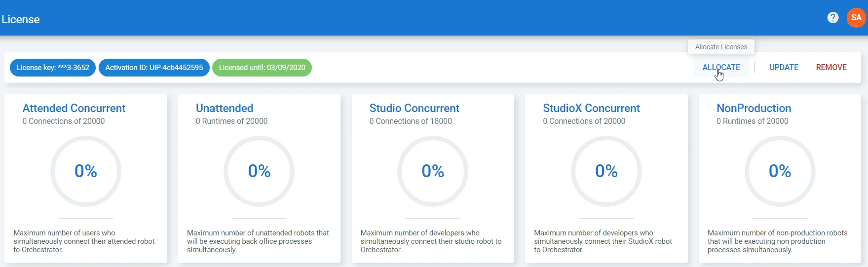This screenshot has height=267, width=868.
Task: Select the StudioX Concurrent card title
Action: (x=591, y=108)
